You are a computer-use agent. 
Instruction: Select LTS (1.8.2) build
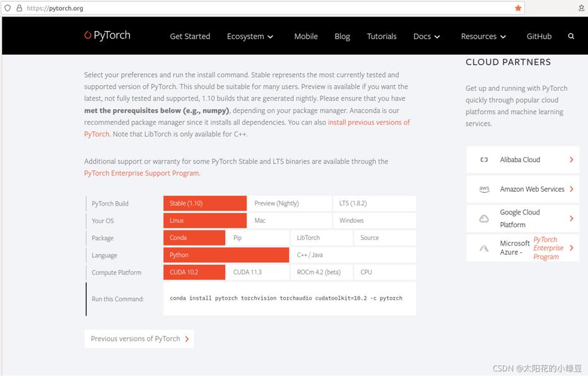coord(374,203)
